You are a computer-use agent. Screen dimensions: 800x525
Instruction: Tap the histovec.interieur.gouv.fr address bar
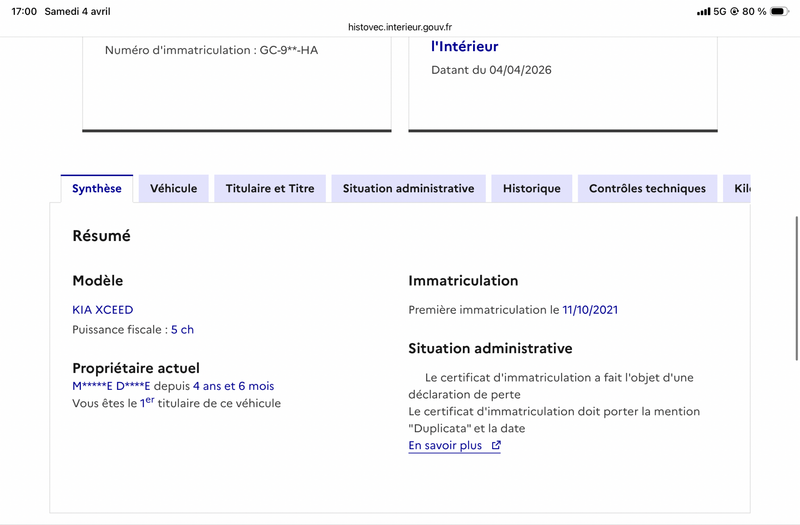coord(400,27)
